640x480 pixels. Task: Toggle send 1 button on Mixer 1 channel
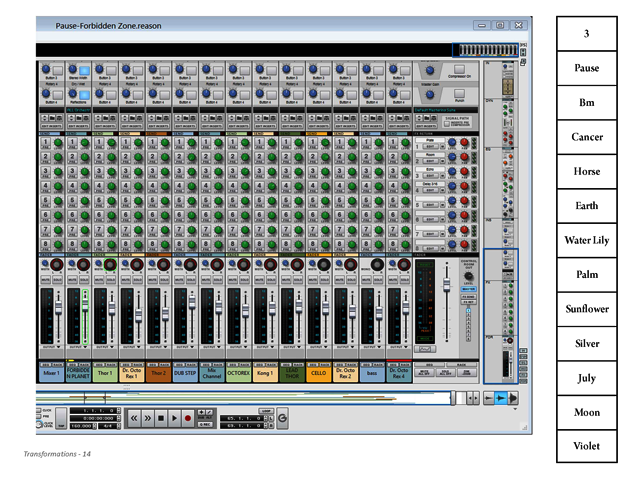click(x=46, y=142)
